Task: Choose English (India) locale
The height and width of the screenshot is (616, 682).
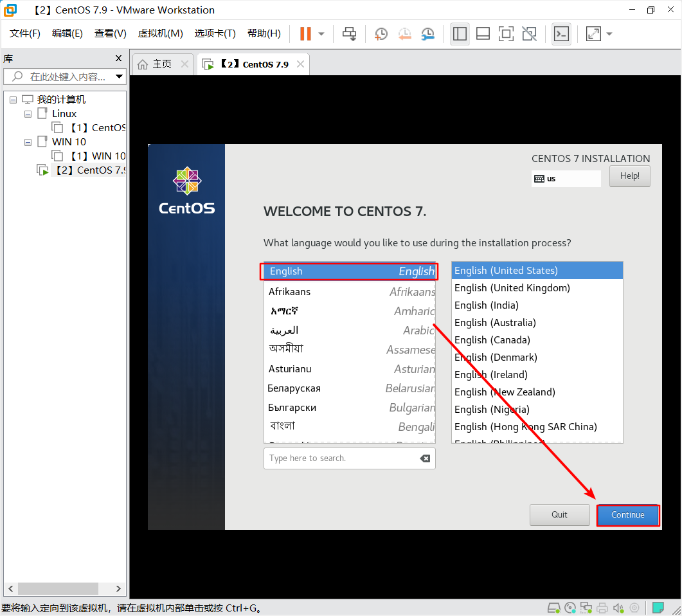Action: click(537, 305)
